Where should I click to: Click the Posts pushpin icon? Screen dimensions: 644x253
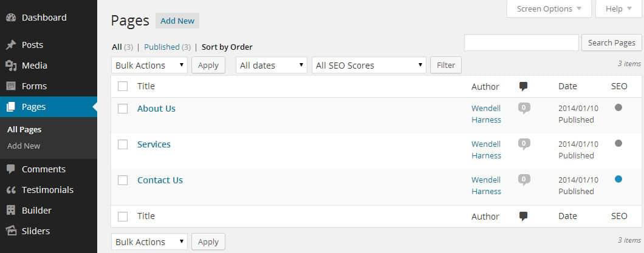(x=11, y=45)
